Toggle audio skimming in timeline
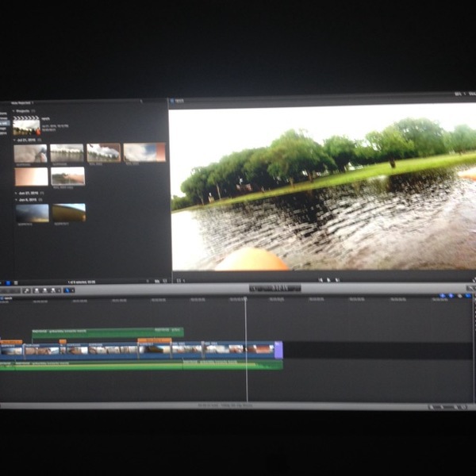This screenshot has width=476, height=476. tap(451, 295)
